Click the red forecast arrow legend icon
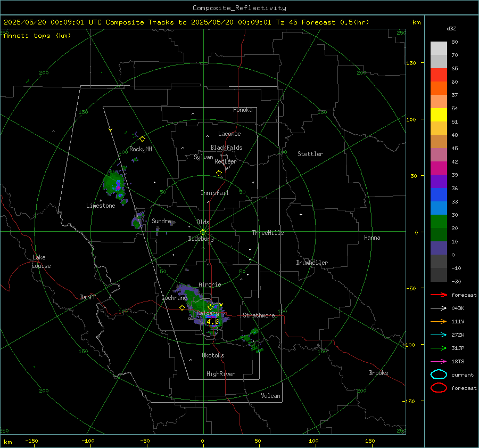The image size is (479, 448). (x=439, y=295)
